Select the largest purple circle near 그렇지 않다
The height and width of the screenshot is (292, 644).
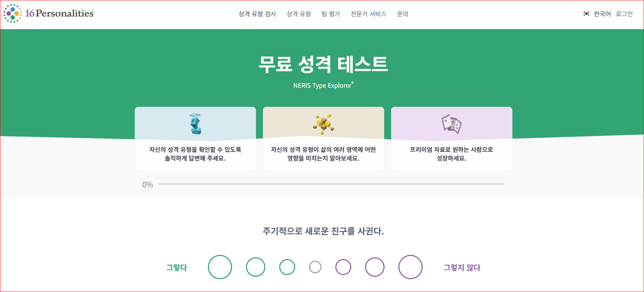click(x=411, y=267)
